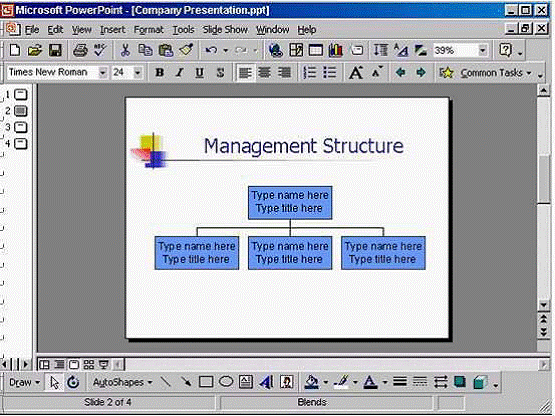Viewport: 555px width, 416px height.
Task: Click the Free Rotate tool
Action: pyautogui.click(x=73, y=382)
